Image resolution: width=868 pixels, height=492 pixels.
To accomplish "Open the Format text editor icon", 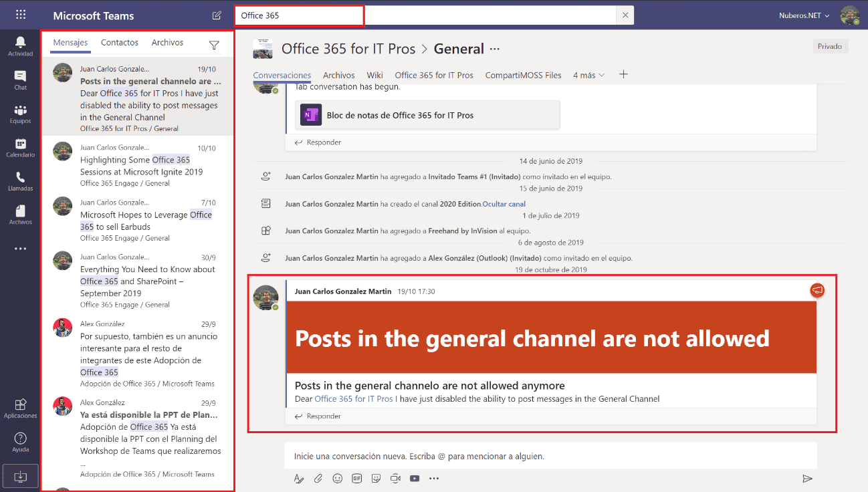I will tap(299, 478).
